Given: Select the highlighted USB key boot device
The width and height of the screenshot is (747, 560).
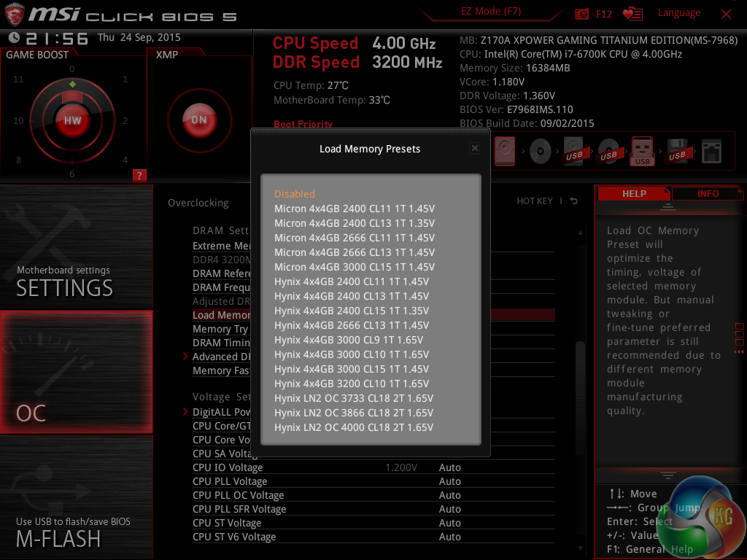Looking at the screenshot, I should point(642,151).
